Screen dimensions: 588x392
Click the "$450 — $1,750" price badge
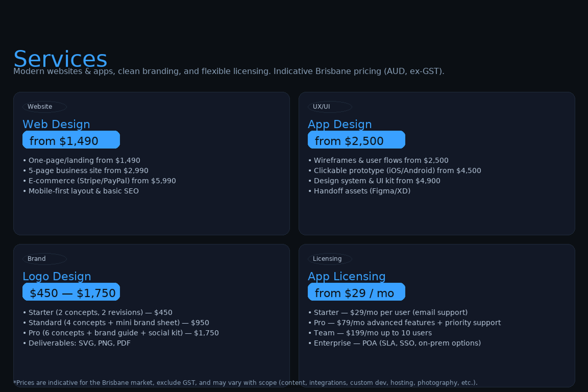[71, 292]
